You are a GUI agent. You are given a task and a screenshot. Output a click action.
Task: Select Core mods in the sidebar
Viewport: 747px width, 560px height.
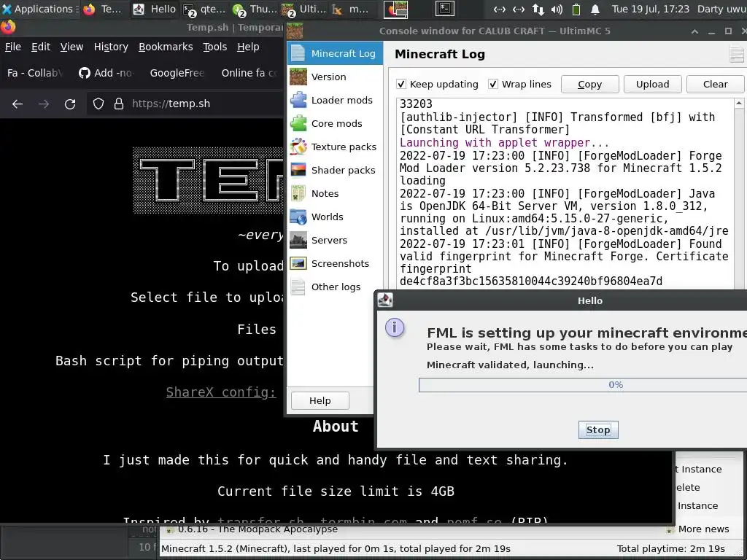pyautogui.click(x=335, y=123)
